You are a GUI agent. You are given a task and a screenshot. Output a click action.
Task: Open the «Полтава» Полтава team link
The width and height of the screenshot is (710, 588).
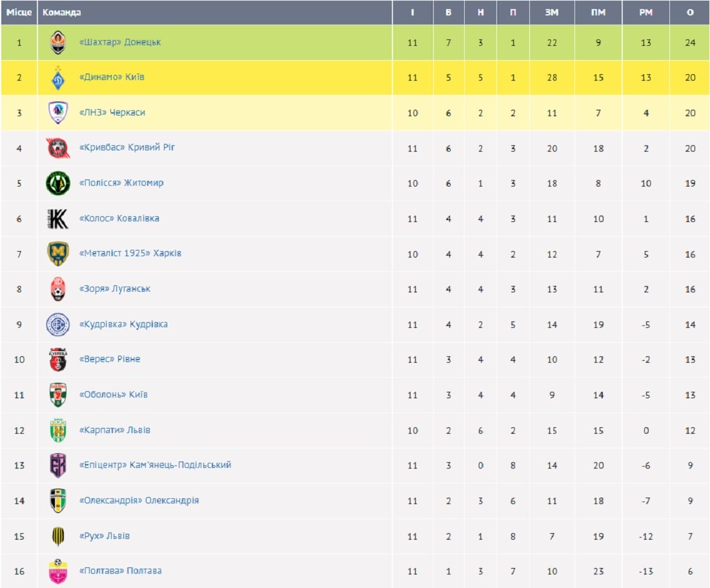(120, 571)
